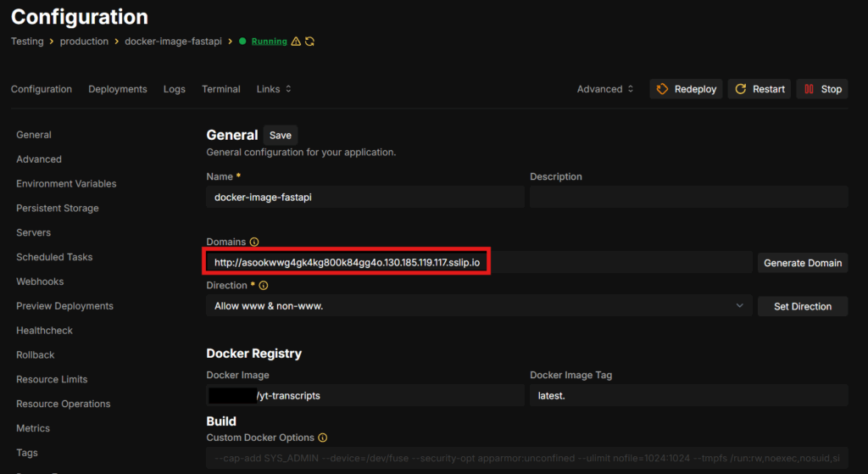Viewport: 868px width, 474px height.
Task: Open Rollback section
Action: coord(36,355)
